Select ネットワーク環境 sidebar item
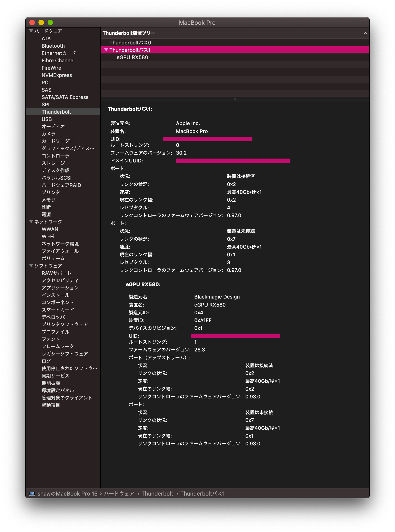This screenshot has height=532, width=395. [x=60, y=244]
